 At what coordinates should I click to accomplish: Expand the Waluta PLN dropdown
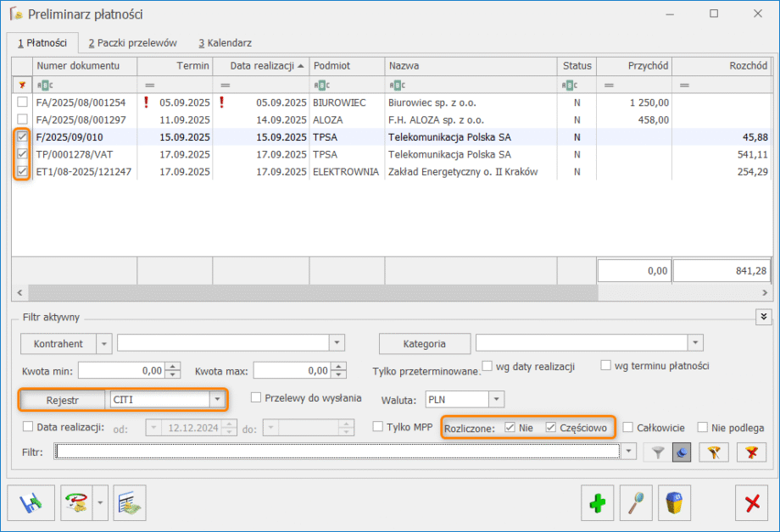coord(497,399)
